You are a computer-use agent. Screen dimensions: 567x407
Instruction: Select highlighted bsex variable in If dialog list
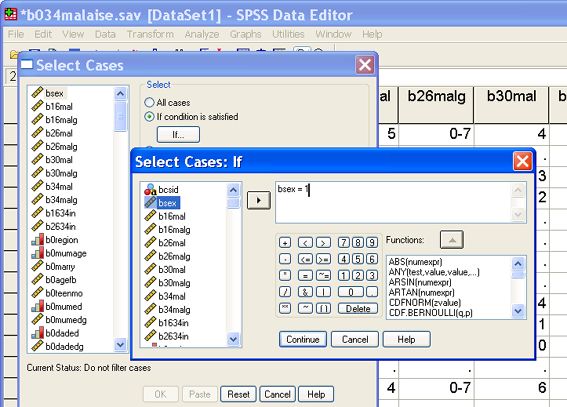click(162, 203)
